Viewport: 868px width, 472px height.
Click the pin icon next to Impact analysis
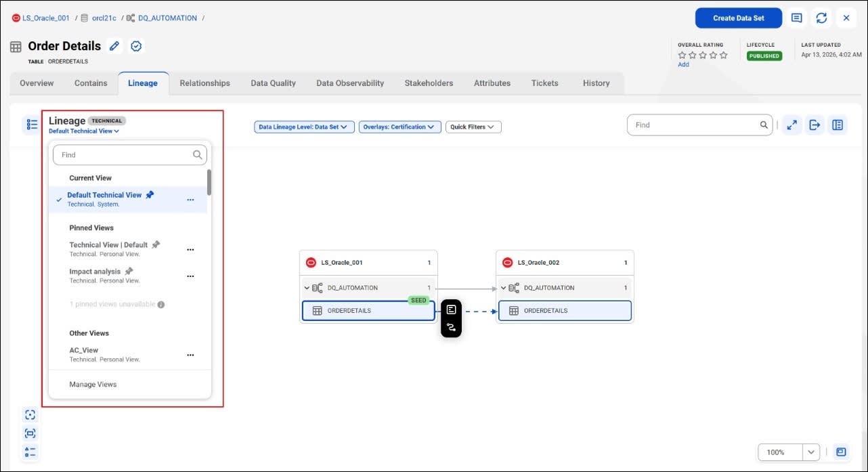pyautogui.click(x=129, y=271)
